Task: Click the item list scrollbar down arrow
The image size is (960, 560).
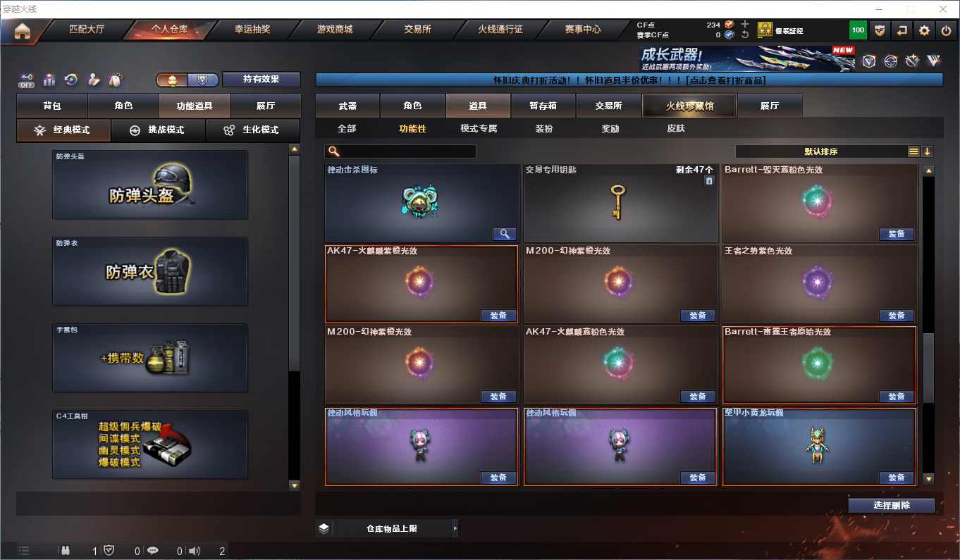Action: [928, 479]
